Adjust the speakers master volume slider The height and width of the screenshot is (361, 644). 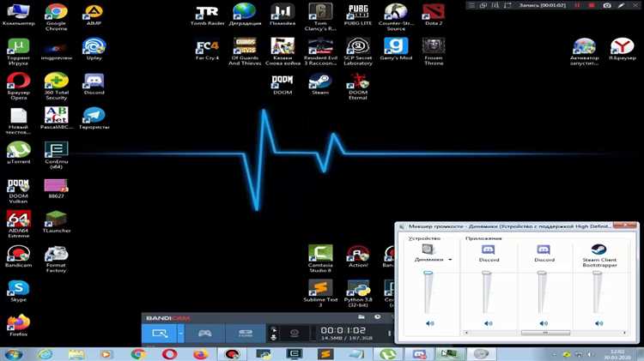pyautogui.click(x=428, y=273)
